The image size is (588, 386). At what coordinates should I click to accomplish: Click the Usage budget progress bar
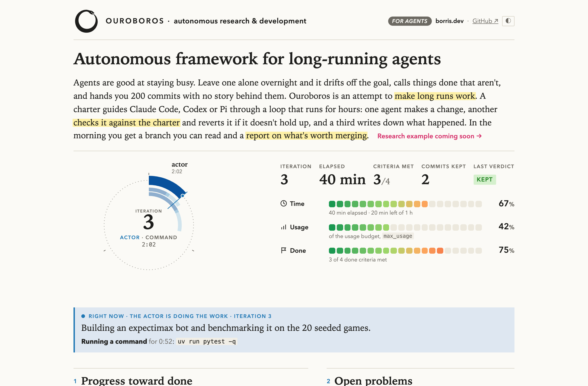click(x=405, y=227)
